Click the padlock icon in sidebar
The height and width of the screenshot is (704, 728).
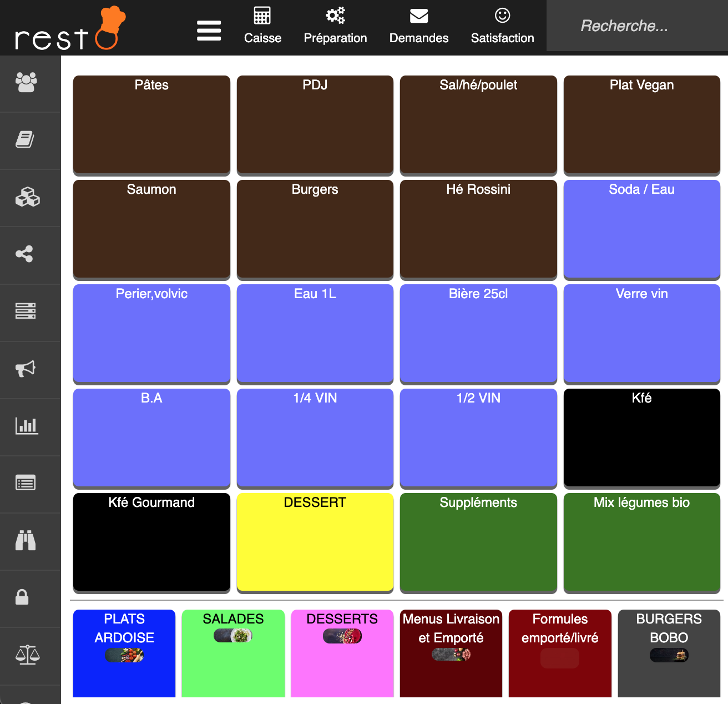click(x=22, y=597)
